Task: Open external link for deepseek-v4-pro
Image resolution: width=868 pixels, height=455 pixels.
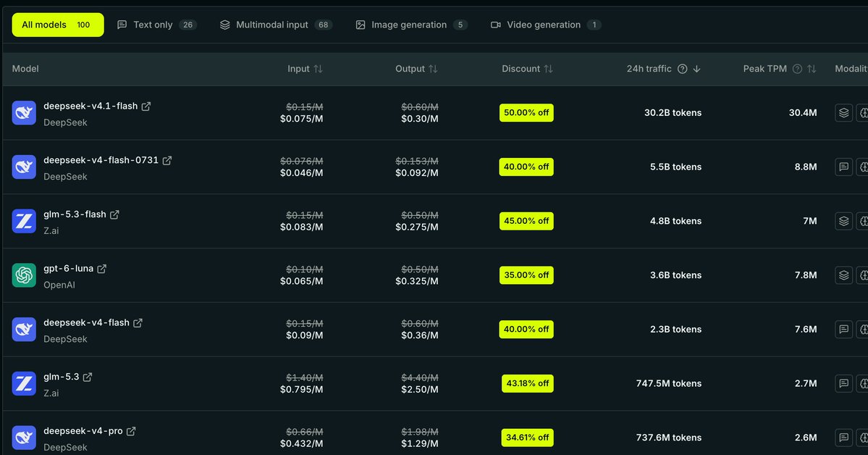Action: (x=131, y=431)
